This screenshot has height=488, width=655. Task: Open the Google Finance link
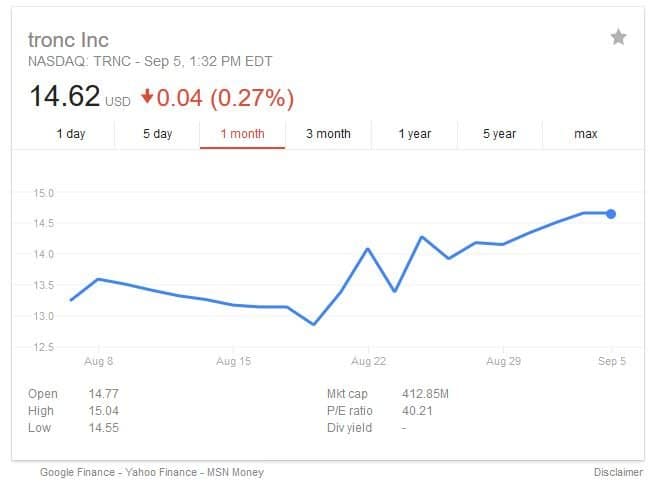(x=77, y=472)
